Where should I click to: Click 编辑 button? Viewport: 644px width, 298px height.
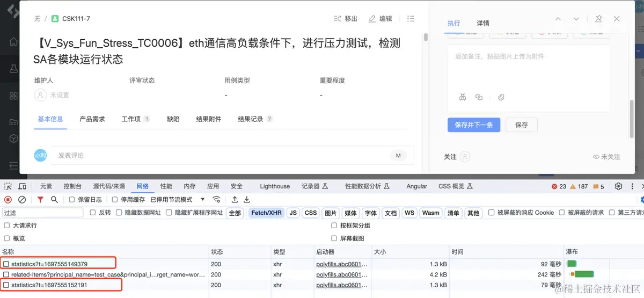(x=380, y=18)
